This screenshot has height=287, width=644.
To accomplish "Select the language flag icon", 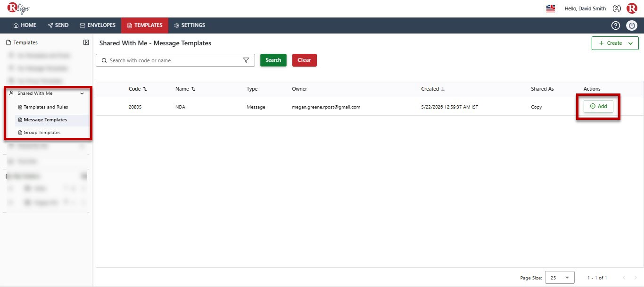I will click(x=551, y=8).
